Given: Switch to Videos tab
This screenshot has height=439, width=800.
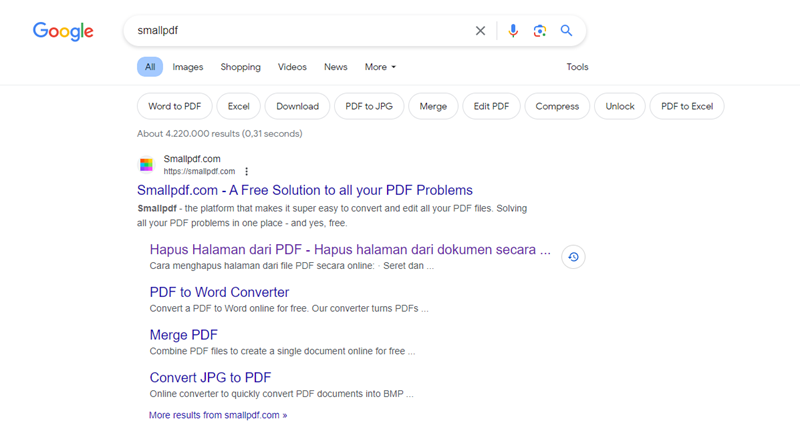Looking at the screenshot, I should pos(292,67).
